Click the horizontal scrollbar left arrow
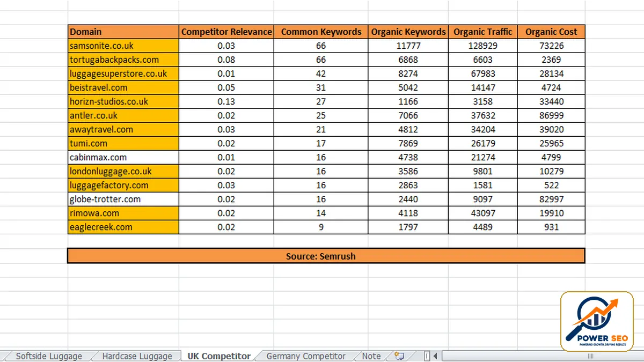Image resolution: width=644 pixels, height=362 pixels. 435,356
